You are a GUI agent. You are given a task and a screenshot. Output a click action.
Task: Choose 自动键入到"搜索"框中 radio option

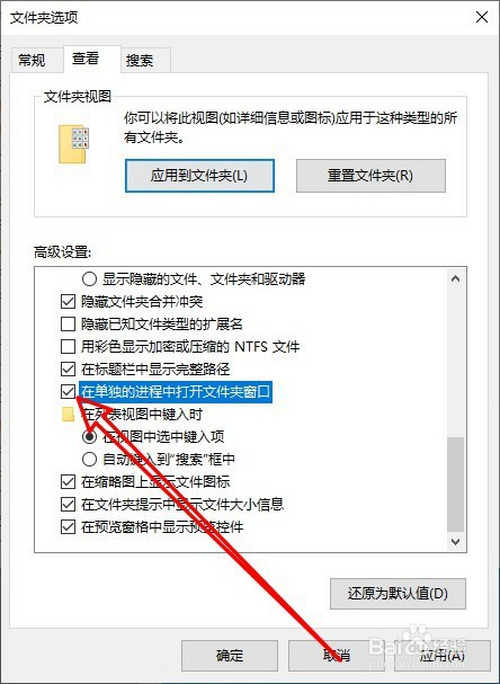(89, 459)
